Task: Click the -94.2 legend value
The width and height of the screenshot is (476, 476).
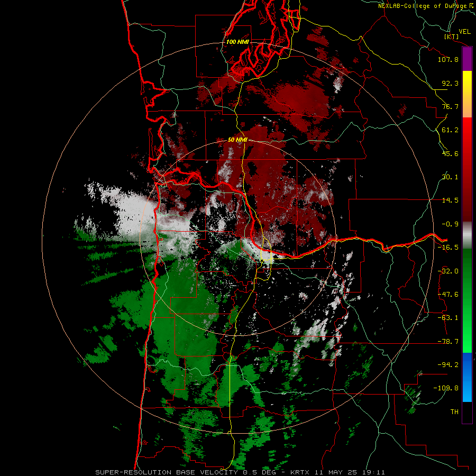Action: [448, 365]
